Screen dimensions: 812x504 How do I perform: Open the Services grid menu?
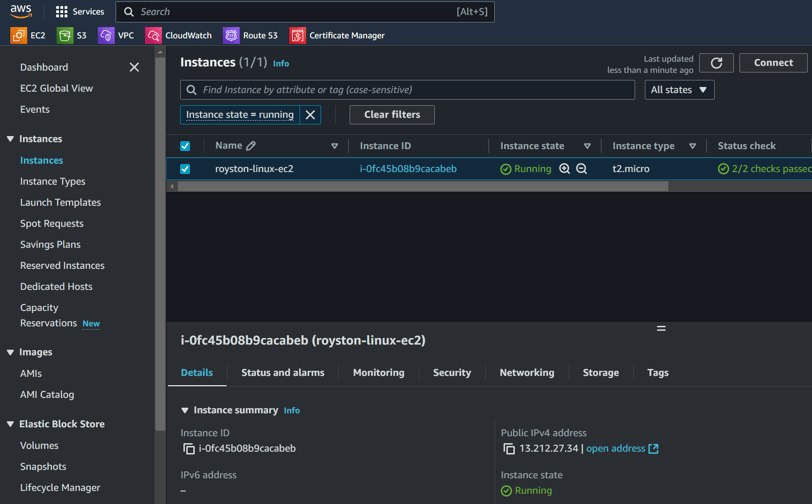tap(80, 11)
